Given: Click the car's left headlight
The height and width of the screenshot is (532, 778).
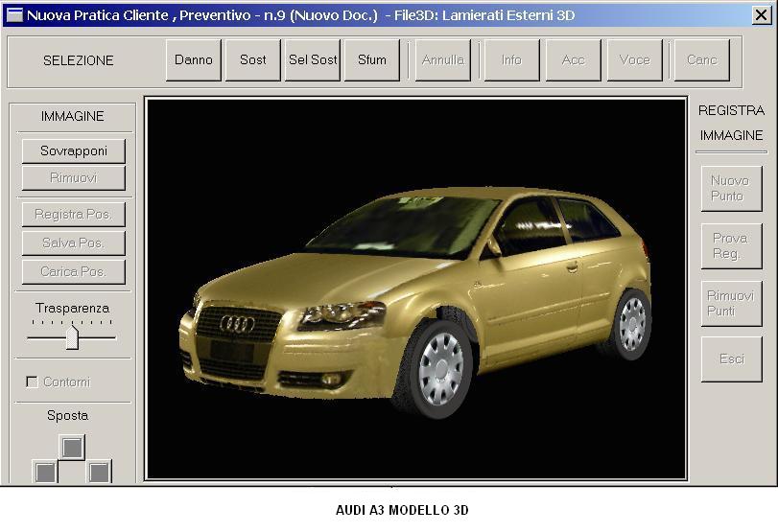Looking at the screenshot, I should [x=342, y=315].
